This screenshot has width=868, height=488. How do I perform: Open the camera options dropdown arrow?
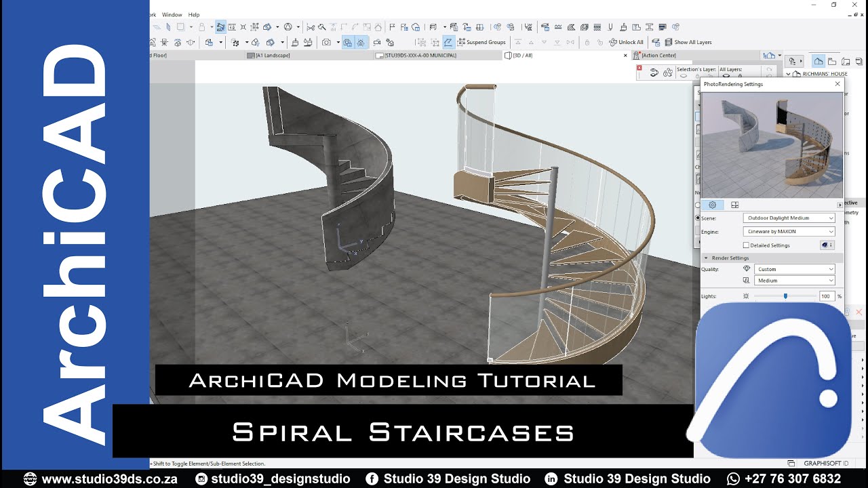(338, 42)
